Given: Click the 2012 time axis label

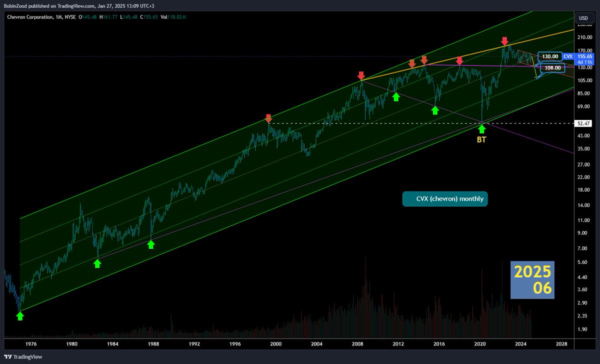Looking at the screenshot, I should point(398,344).
